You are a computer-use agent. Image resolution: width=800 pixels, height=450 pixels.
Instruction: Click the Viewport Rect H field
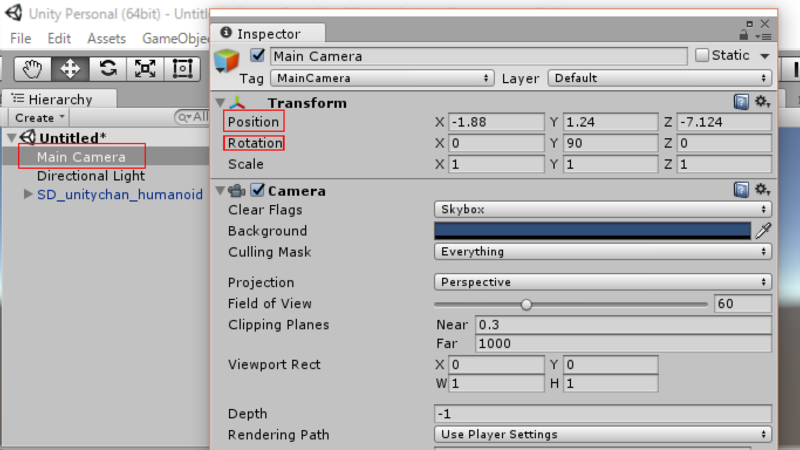point(610,383)
